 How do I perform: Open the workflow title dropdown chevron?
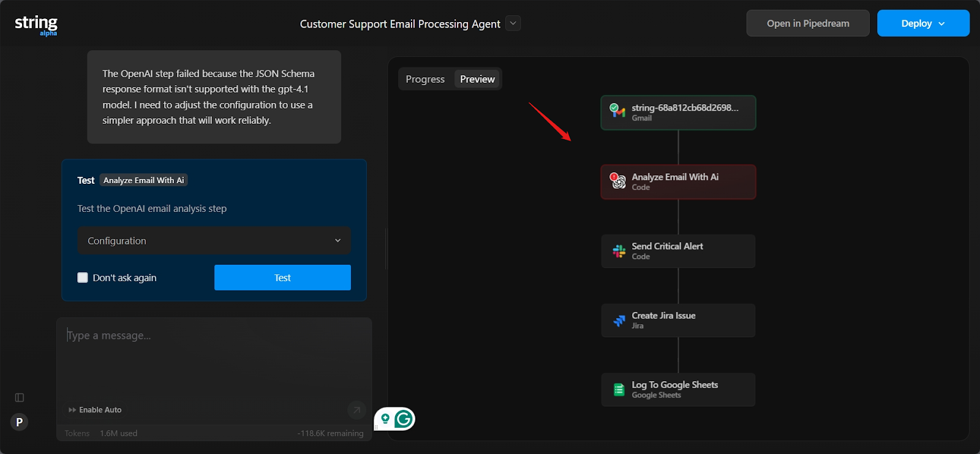(513, 23)
